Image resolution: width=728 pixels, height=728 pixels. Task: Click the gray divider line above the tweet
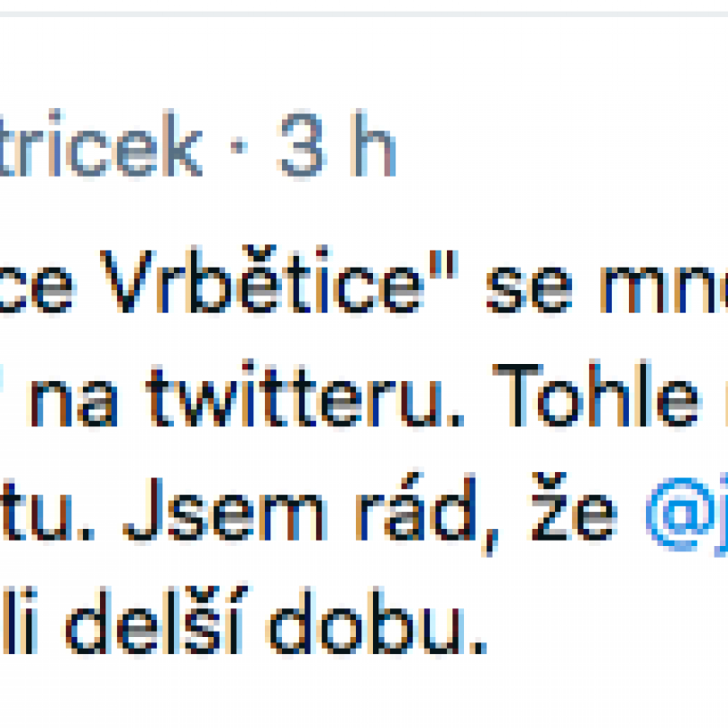click(x=364, y=14)
